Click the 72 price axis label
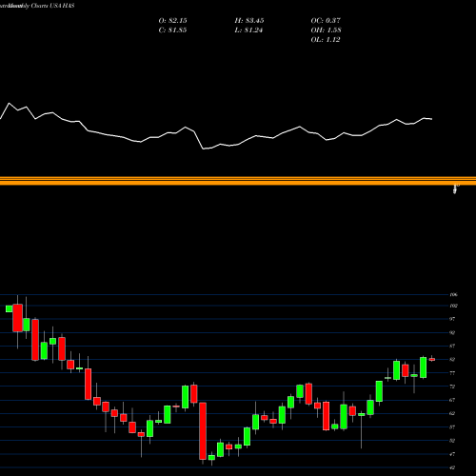This screenshot has height=476, width=476. coord(452,387)
